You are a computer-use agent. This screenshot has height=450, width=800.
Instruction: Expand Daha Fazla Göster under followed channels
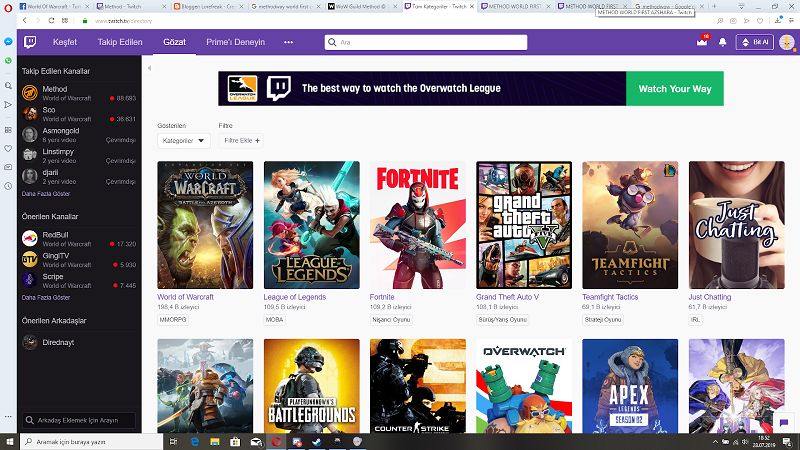tap(46, 194)
